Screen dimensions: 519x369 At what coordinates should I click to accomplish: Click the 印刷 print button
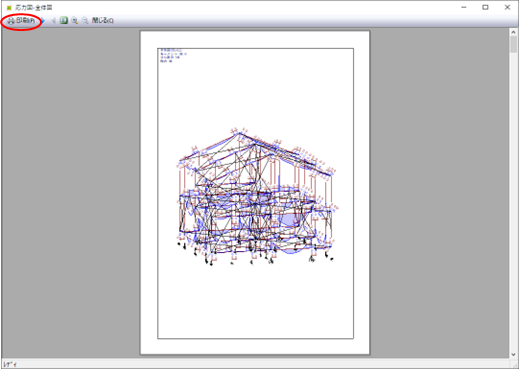(21, 21)
